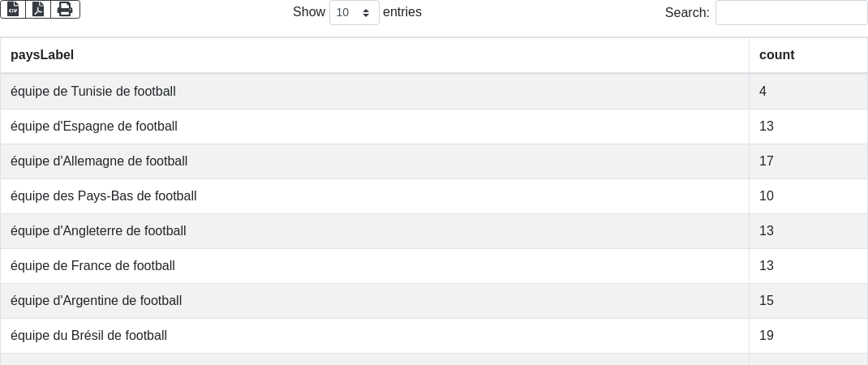
Task: Export the table as CSV
Action: click(x=13, y=9)
